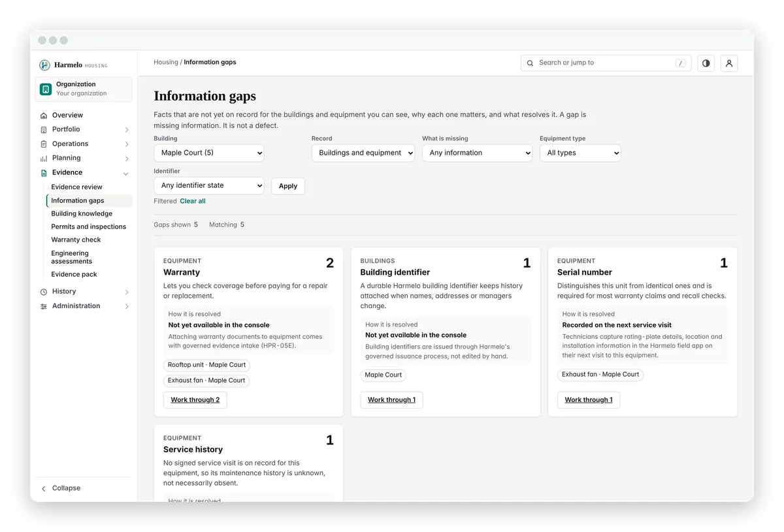
Task: Click the Gaps shown 5 counter
Action: point(176,225)
